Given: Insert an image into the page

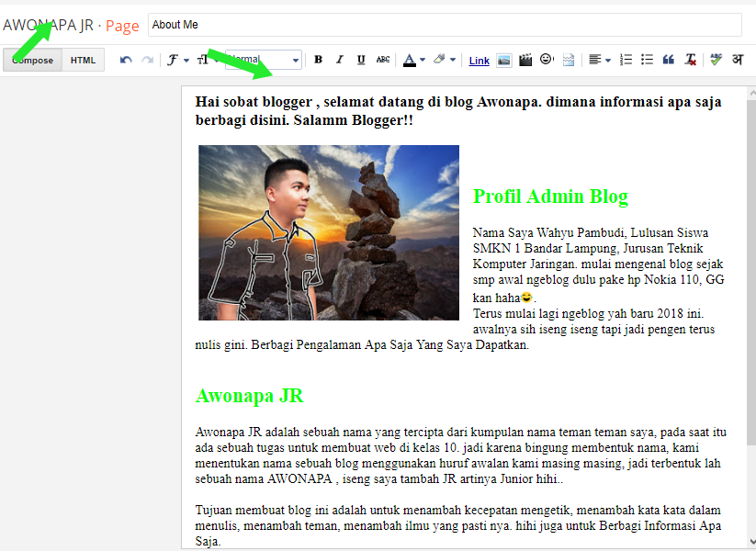Looking at the screenshot, I should pyautogui.click(x=503, y=60).
